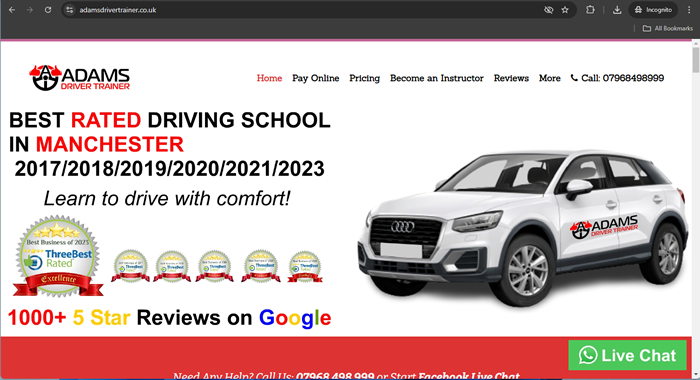Viewport: 700px width, 380px height.
Task: Click the browser forward arrow
Action: pos(29,10)
